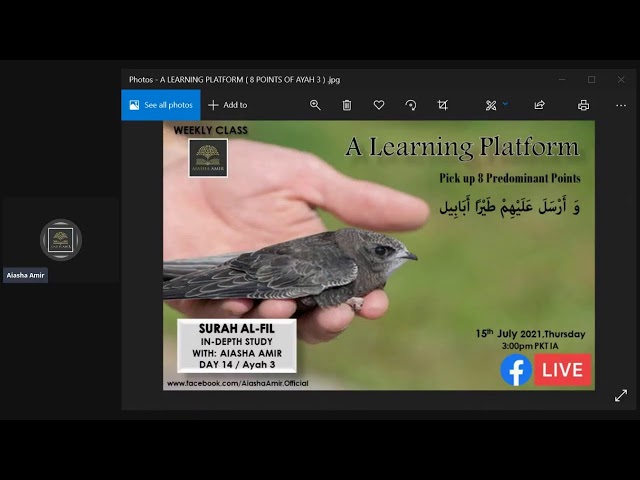640x480 pixels.
Task: Click the plus icon beside Add to
Action: 213,105
